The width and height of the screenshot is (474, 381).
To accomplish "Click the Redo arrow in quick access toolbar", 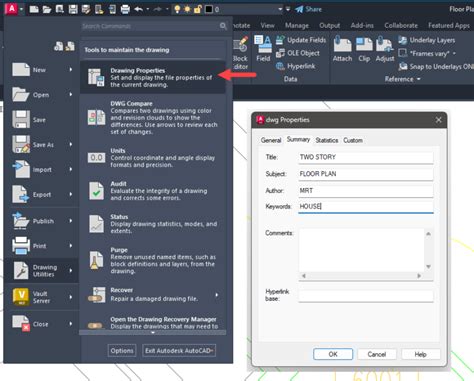I will tap(158, 9).
